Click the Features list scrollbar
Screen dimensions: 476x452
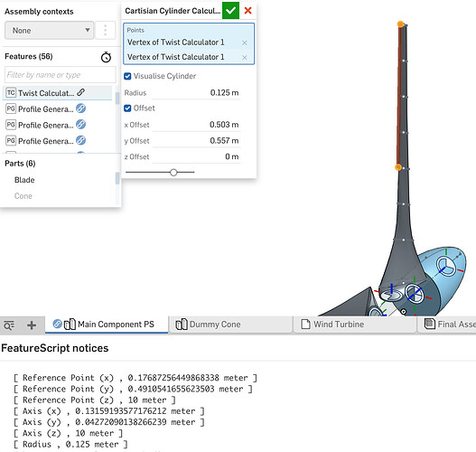click(x=117, y=98)
